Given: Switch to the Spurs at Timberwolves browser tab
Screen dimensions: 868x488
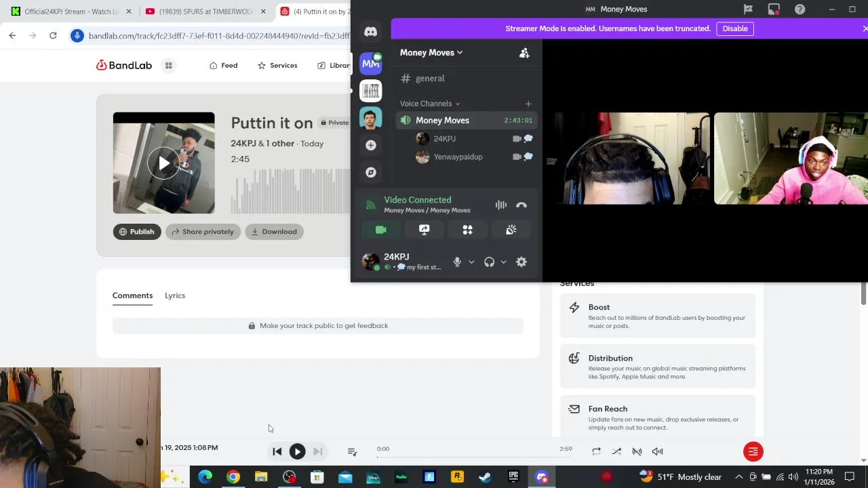Looking at the screenshot, I should (205, 12).
